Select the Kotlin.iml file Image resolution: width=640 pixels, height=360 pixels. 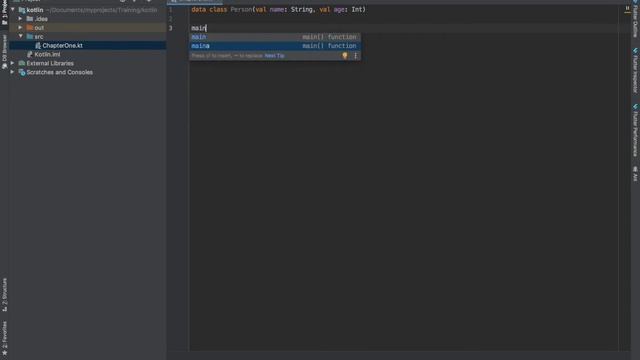tap(47, 55)
